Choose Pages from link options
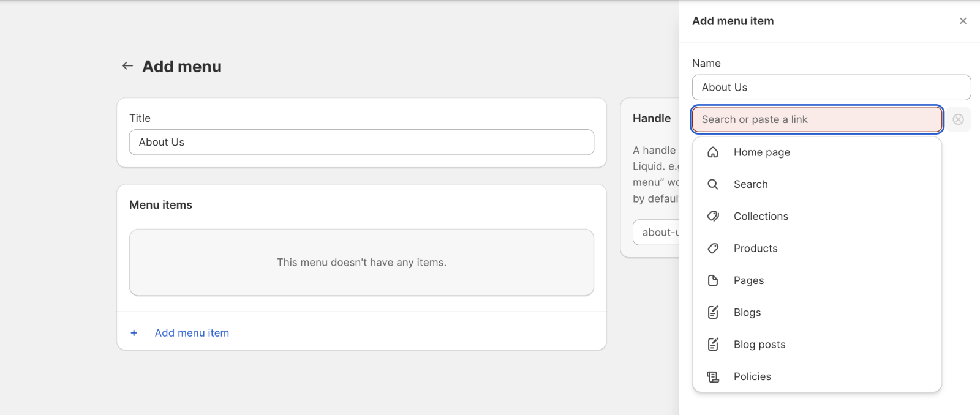The height and width of the screenshot is (415, 980). [817, 280]
